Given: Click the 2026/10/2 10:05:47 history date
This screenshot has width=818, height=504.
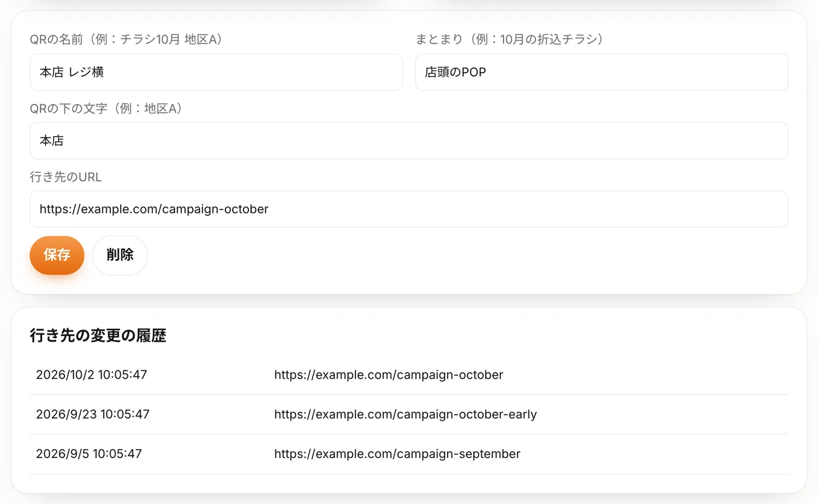Looking at the screenshot, I should coord(91,375).
